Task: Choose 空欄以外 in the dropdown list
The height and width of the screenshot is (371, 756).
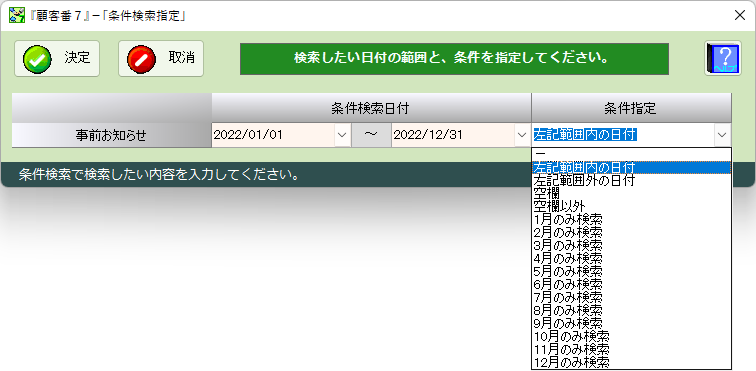Action: click(631, 206)
